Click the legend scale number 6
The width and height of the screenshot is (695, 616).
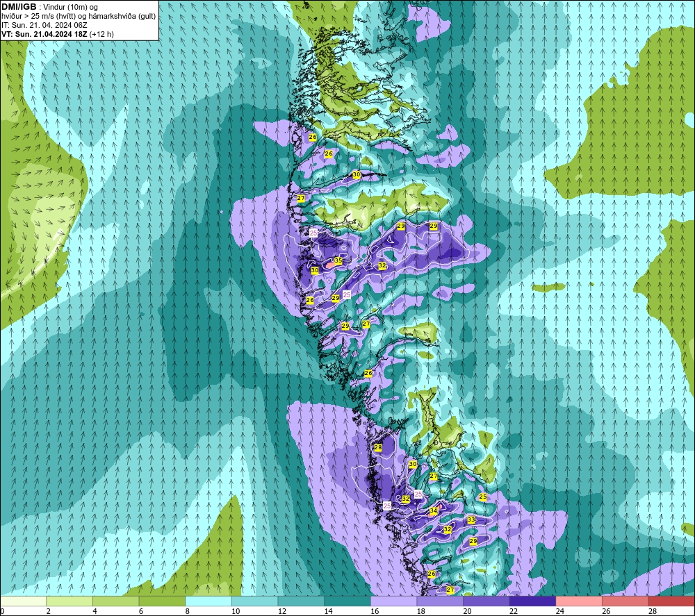141,611
